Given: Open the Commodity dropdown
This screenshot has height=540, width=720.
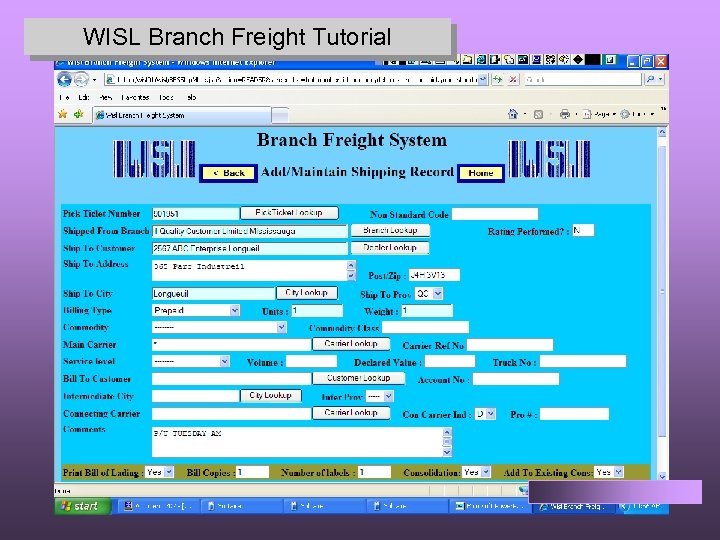Looking at the screenshot, I should point(219,327).
